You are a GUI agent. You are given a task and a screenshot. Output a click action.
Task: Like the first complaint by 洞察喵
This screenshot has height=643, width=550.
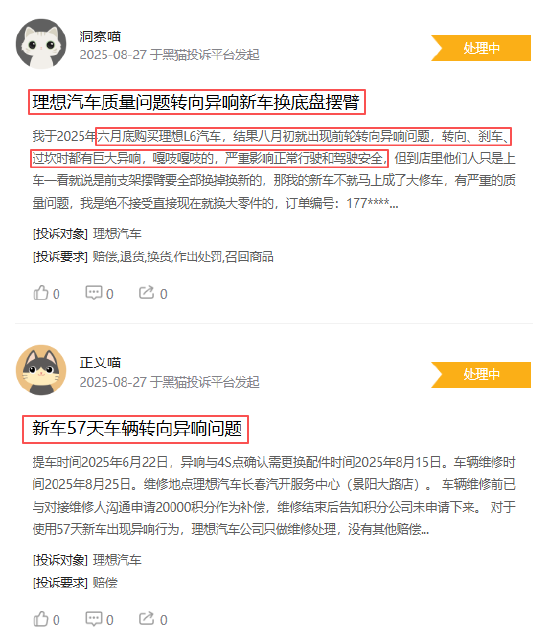tap(46, 293)
